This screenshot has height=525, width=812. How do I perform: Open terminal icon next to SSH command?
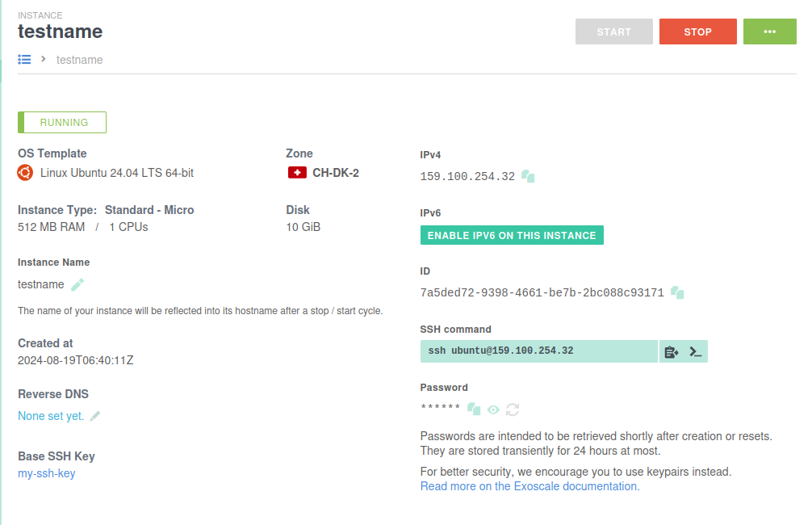point(695,351)
